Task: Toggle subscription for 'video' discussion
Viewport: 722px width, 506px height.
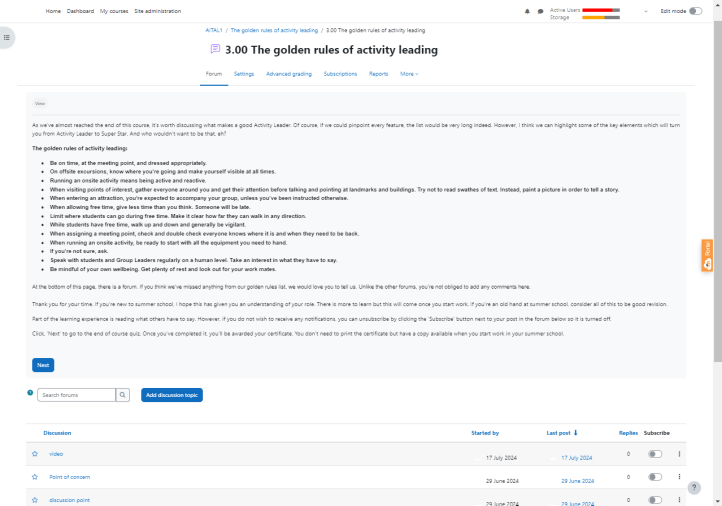Action: click(655, 454)
